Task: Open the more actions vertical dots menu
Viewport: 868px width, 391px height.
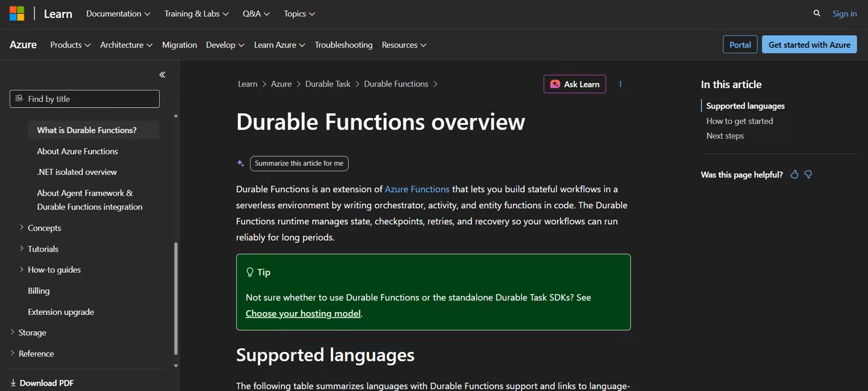Action: pyautogui.click(x=620, y=84)
